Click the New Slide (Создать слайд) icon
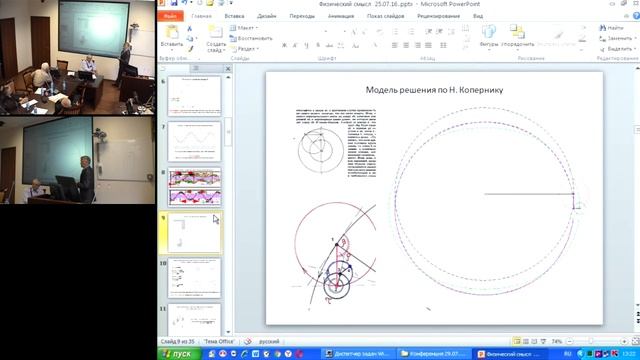The image size is (640, 360). click(x=215, y=32)
